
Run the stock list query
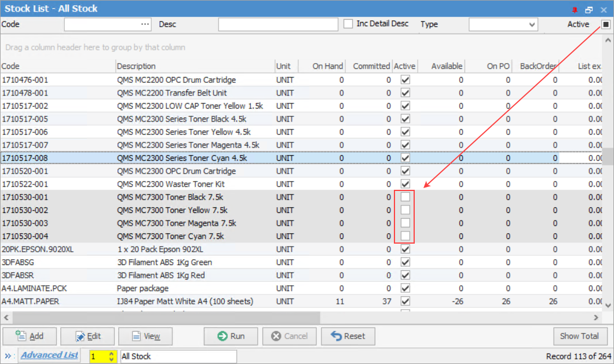pos(231,336)
